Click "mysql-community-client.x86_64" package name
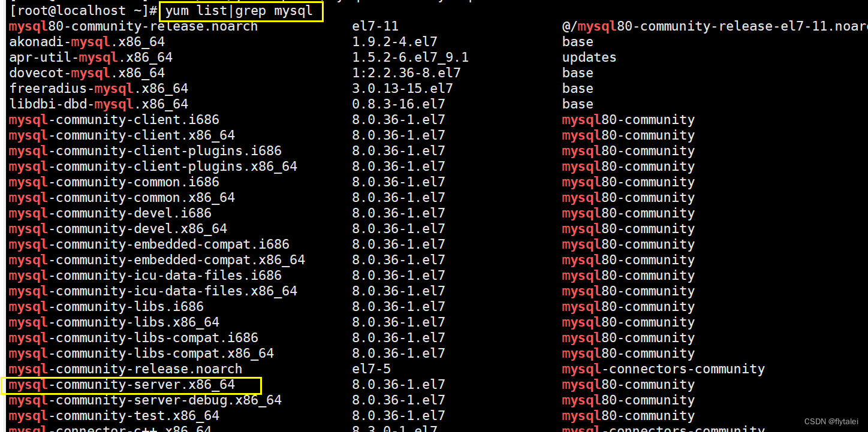 (122, 135)
